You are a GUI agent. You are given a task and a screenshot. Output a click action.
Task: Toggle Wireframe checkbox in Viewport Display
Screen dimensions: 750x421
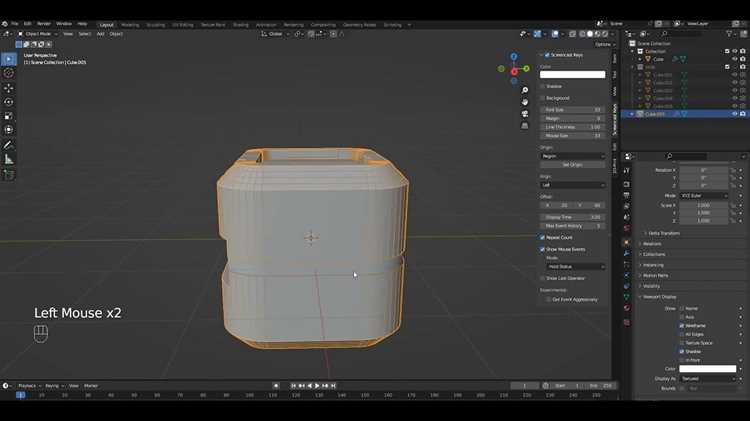[x=682, y=326]
